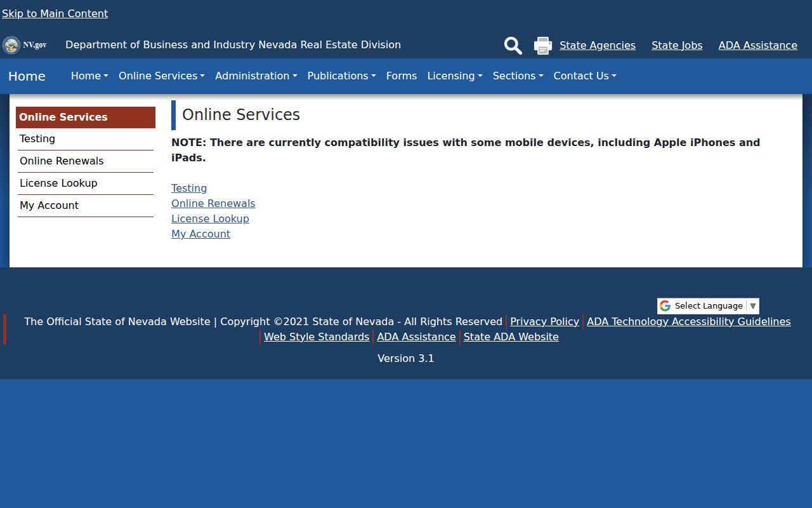Open the Web Style Standards link
Screen dimensions: 812x508
317,337
